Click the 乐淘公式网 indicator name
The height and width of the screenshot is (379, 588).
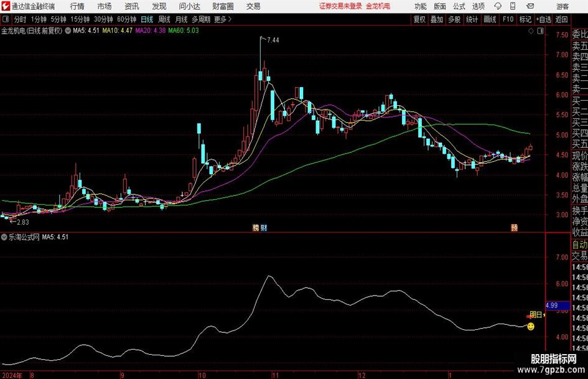pos(24,237)
